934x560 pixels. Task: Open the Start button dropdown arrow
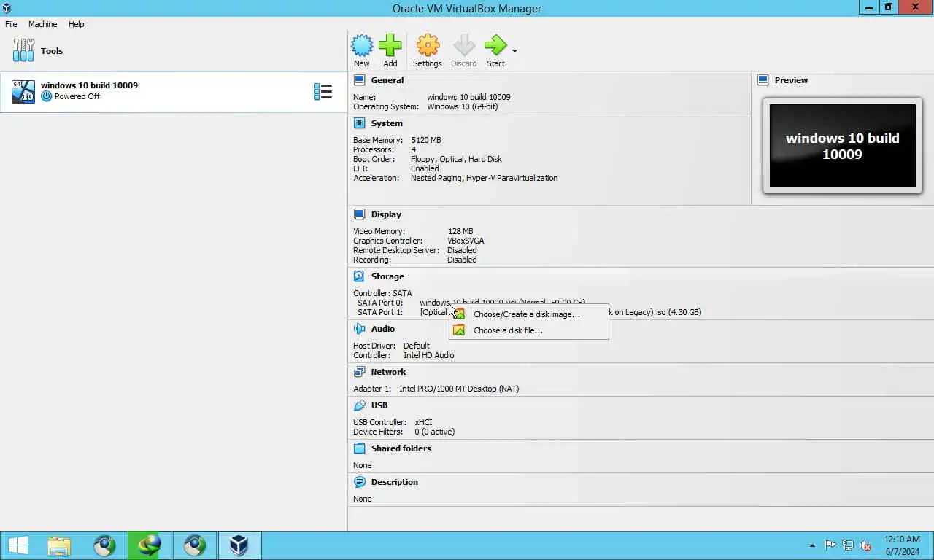coord(514,51)
